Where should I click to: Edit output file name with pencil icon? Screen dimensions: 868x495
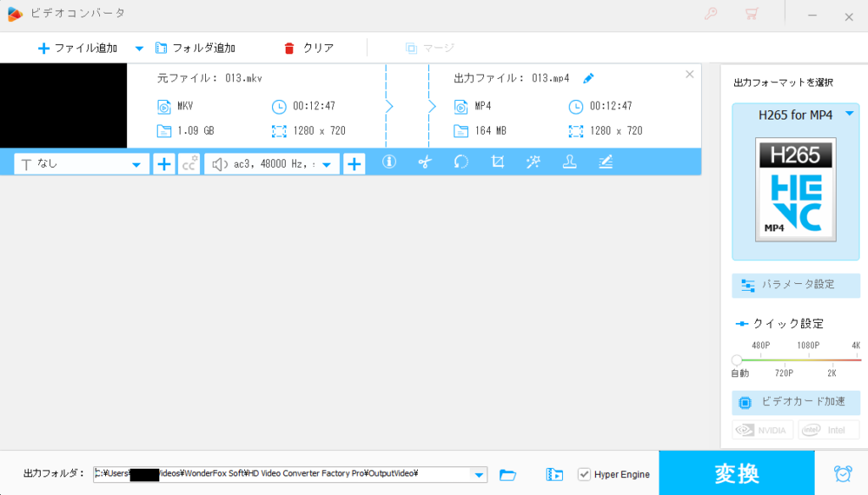(588, 78)
